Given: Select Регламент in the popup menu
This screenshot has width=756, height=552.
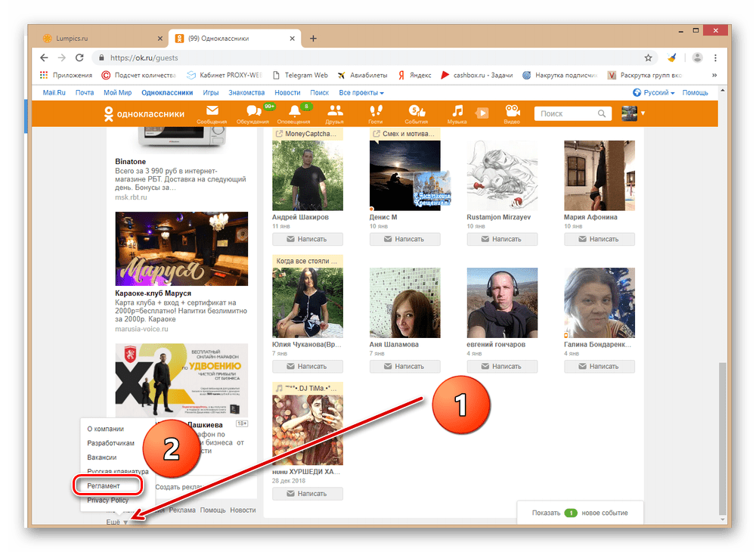Looking at the screenshot, I should point(104,485).
